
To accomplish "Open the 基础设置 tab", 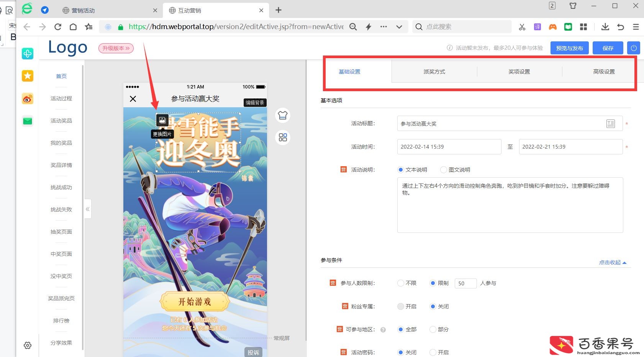I will click(349, 72).
